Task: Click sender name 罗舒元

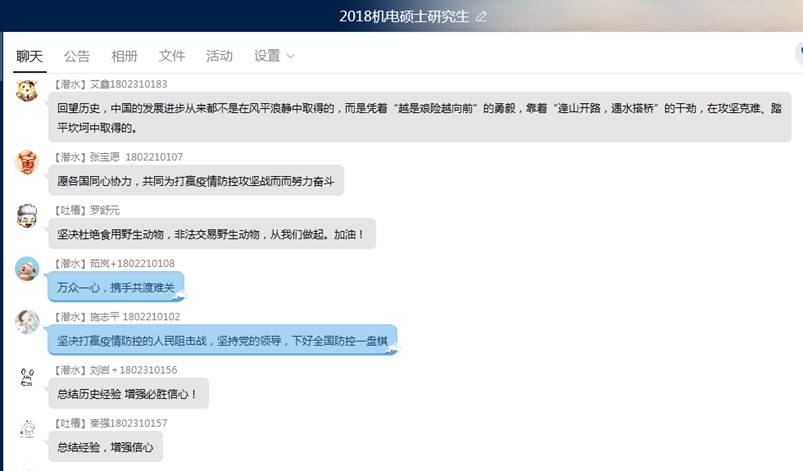Action: point(104,210)
